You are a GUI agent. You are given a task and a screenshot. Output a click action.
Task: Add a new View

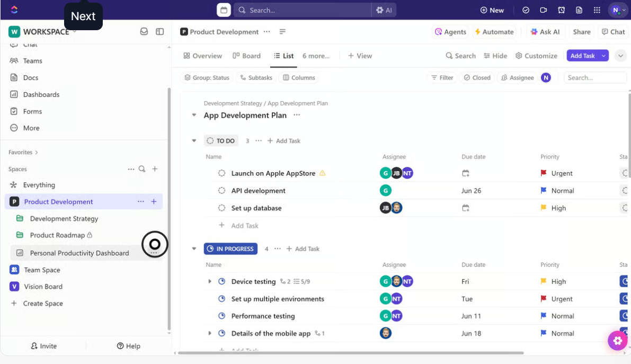[x=360, y=56]
